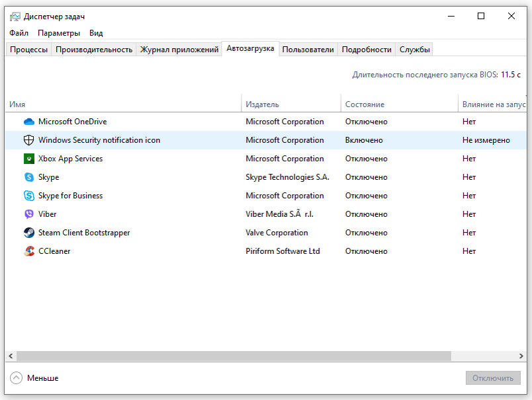
Task: Open the Файл menu
Action: pos(19,33)
